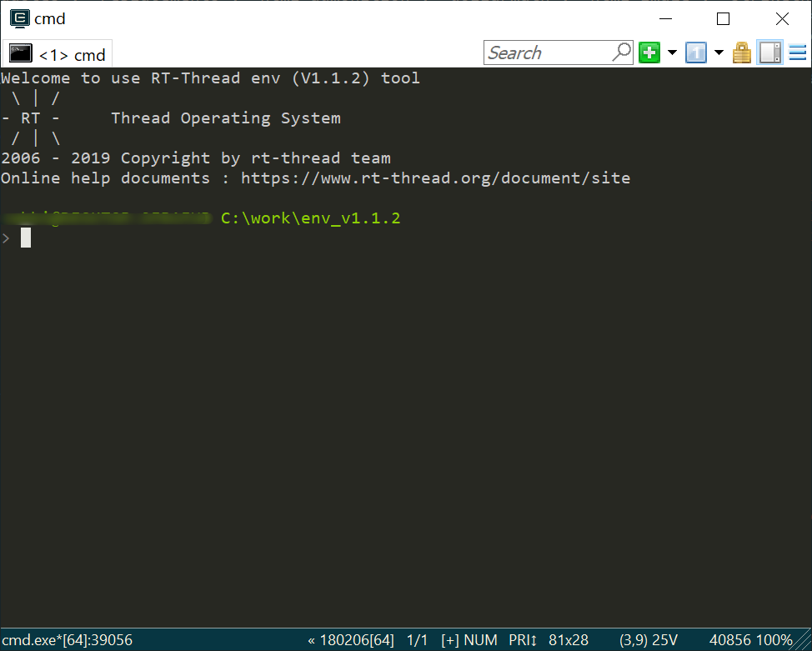Toggle the padlock console lock icon
812x651 pixels.
point(742,53)
